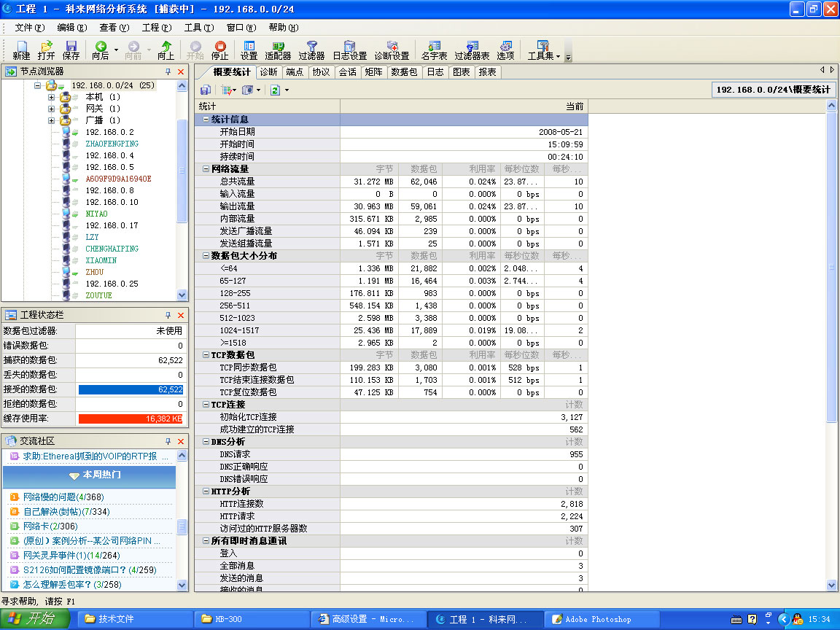The height and width of the screenshot is (630, 840).
Task: Open 诊断设置 (Diagnosis settings) icon
Action: (392, 50)
